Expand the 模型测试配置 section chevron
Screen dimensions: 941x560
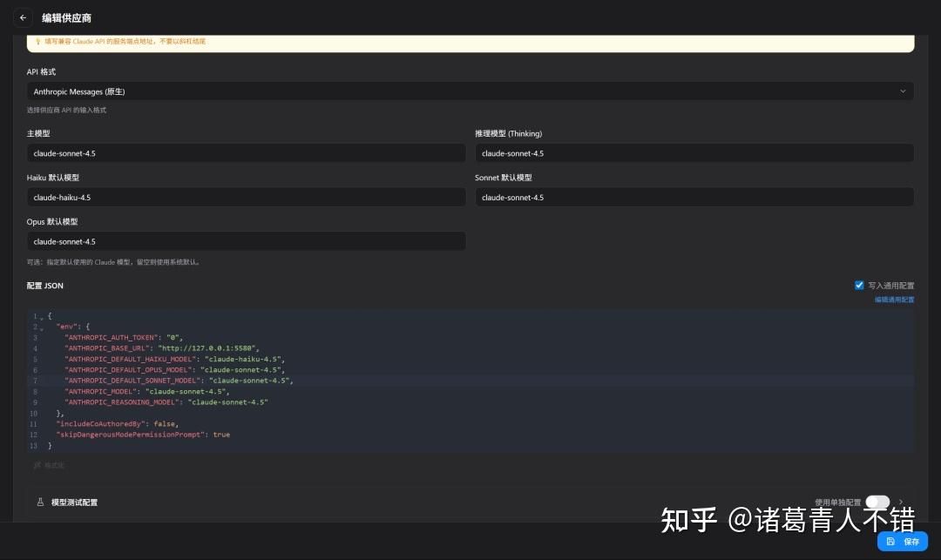pyautogui.click(x=901, y=502)
